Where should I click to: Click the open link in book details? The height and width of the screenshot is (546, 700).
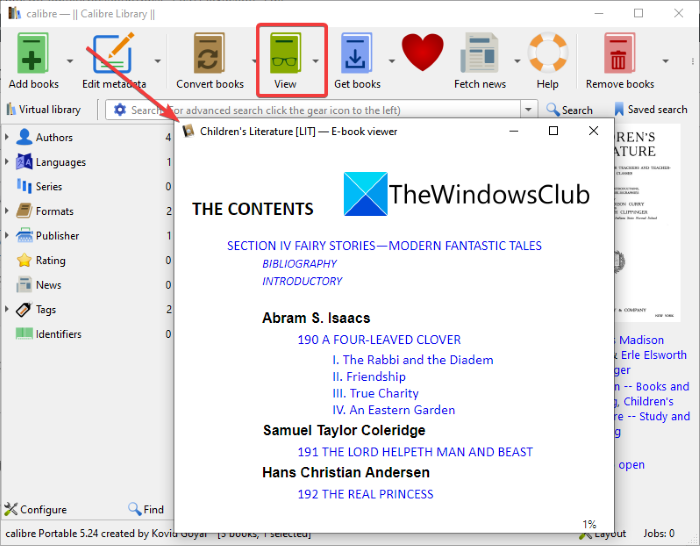pos(631,465)
